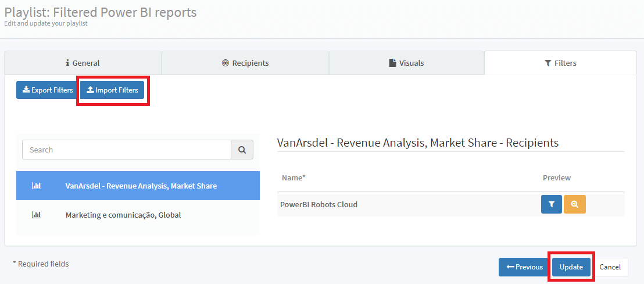Screen dimensions: 644x284
Task: Click the Name* column header
Action: coord(294,177)
